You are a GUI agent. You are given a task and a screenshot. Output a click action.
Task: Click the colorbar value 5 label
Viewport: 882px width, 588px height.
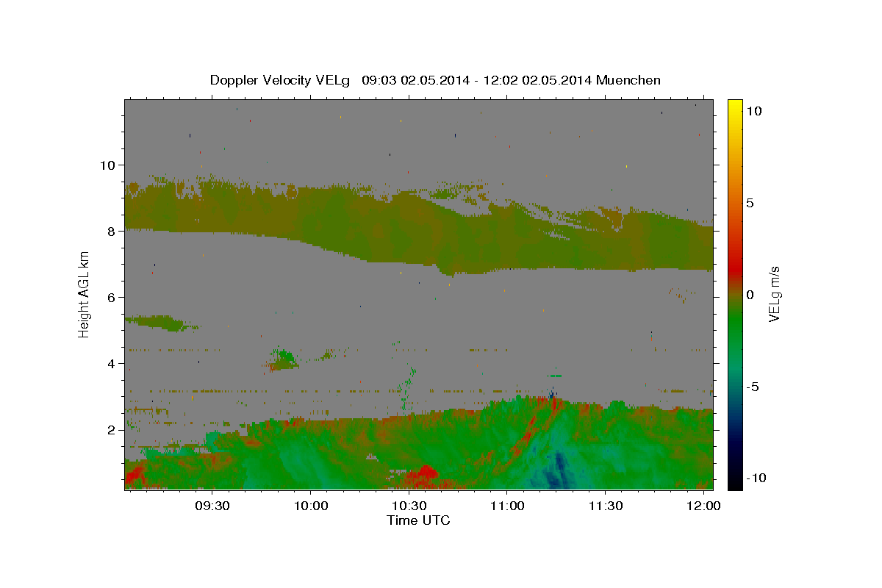pos(750,203)
